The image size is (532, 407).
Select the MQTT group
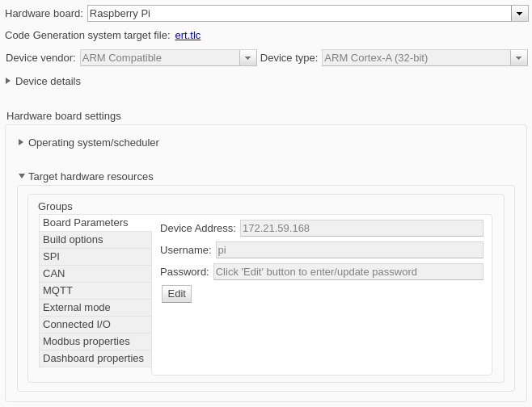coord(57,291)
